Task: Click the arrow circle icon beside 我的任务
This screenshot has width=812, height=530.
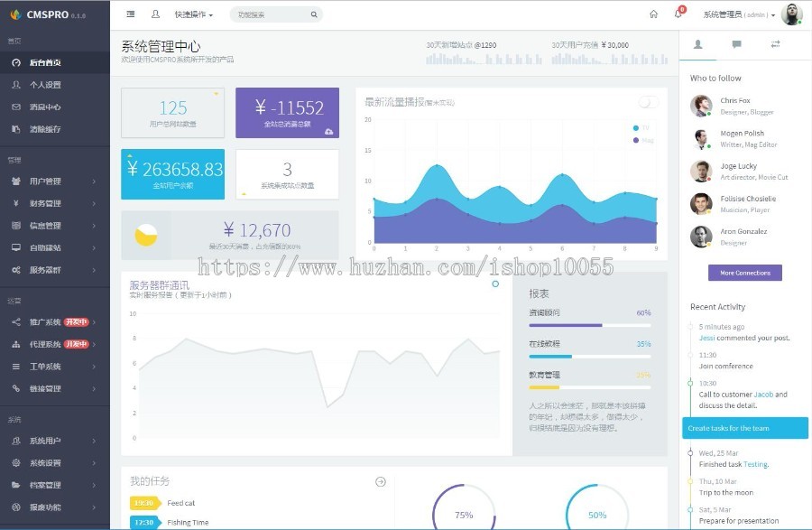Action: pyautogui.click(x=381, y=482)
